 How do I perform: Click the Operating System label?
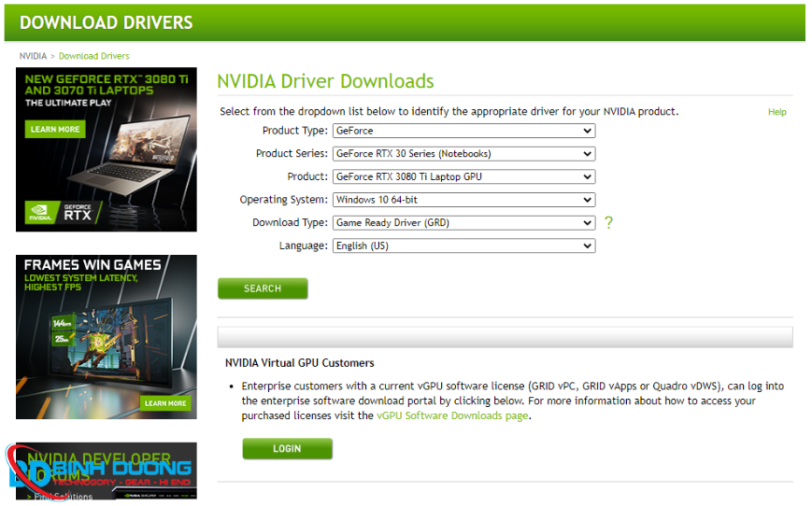(283, 200)
